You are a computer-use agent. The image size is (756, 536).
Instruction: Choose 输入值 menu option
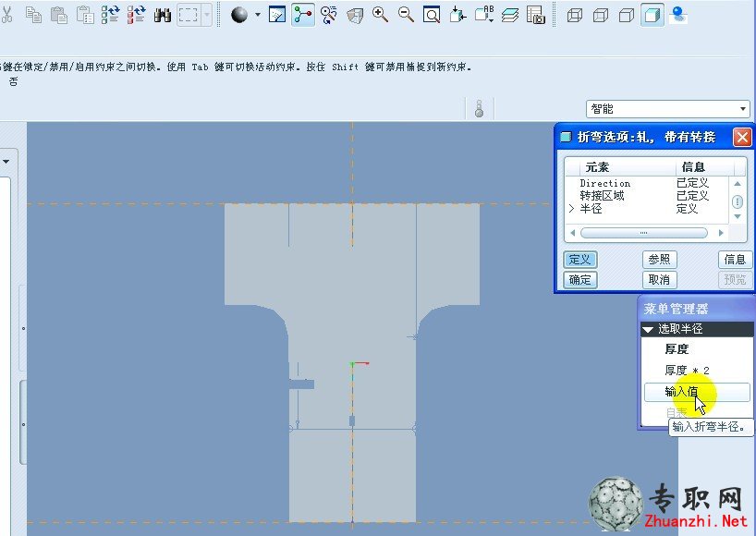(697, 393)
